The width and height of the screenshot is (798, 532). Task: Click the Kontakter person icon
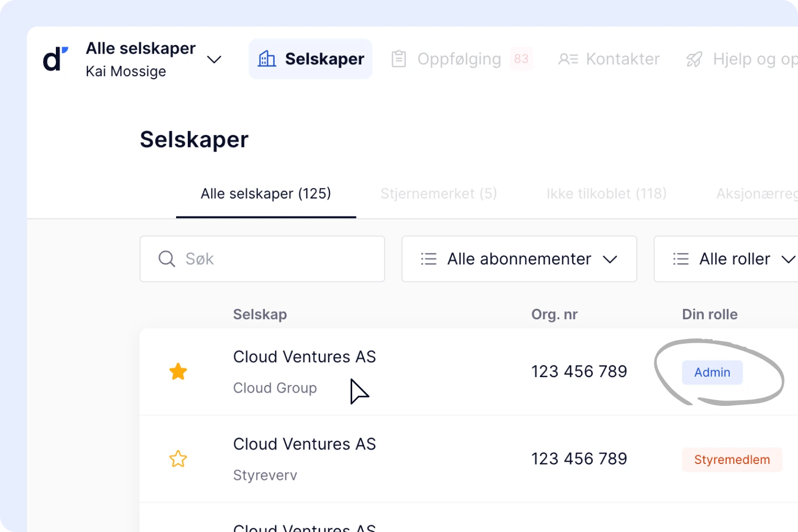568,59
